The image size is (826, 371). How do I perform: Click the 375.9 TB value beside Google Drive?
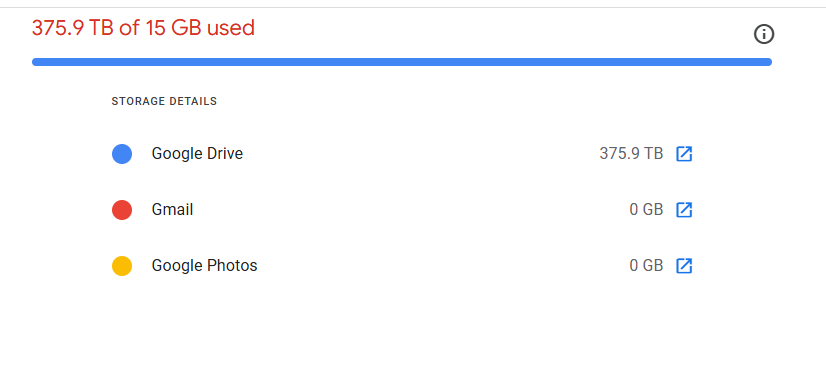(x=631, y=154)
